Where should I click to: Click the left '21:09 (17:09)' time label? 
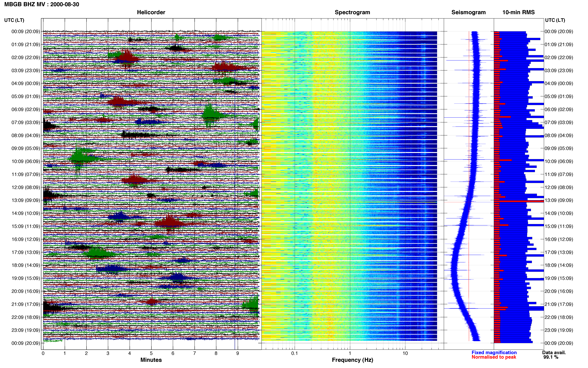[x=26, y=304]
